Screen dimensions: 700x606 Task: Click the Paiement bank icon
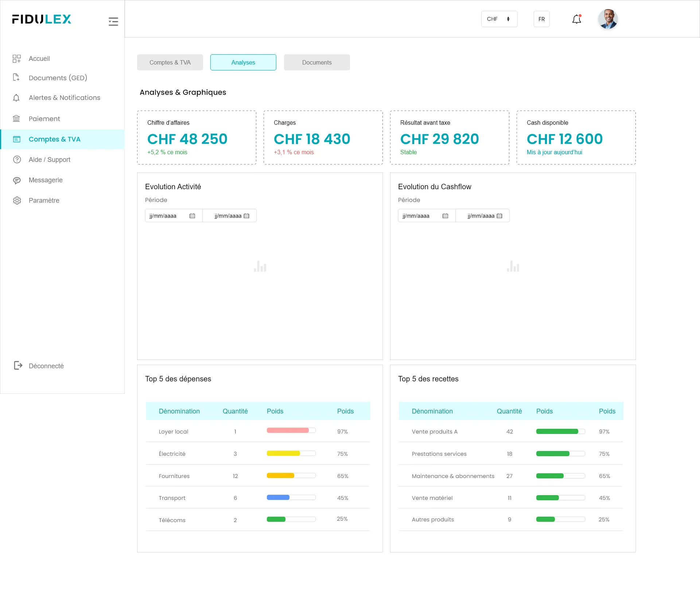(16, 119)
